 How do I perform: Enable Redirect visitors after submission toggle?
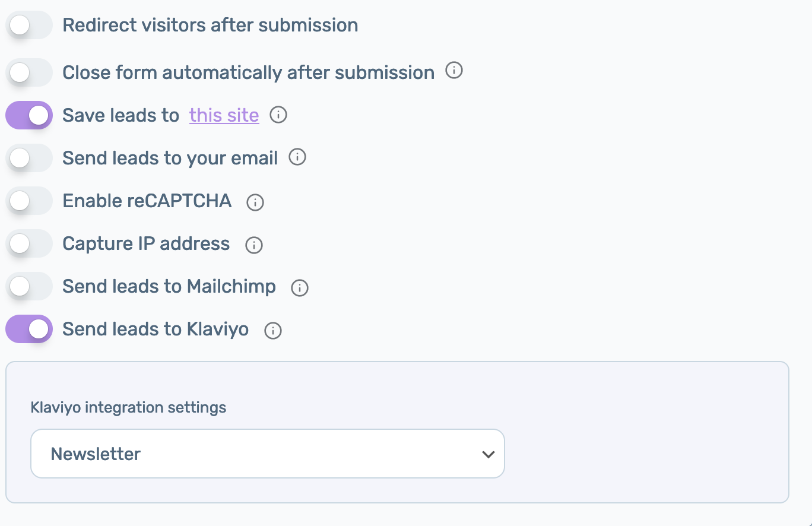click(x=29, y=26)
